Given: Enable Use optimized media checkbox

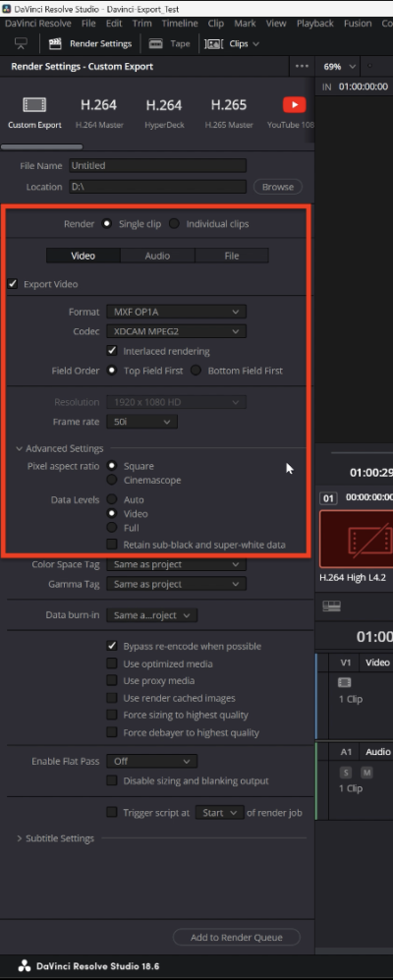Looking at the screenshot, I should 112,663.
